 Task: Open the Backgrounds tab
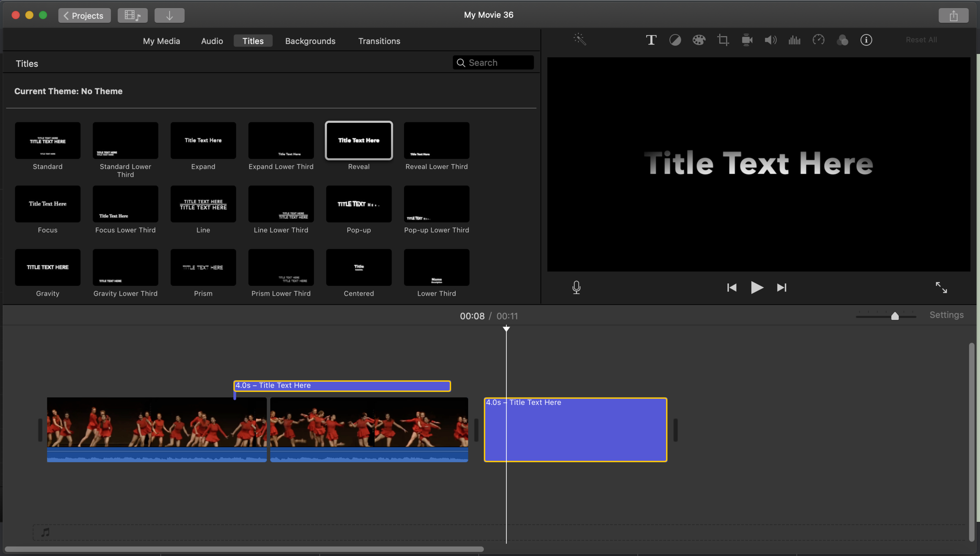point(310,41)
